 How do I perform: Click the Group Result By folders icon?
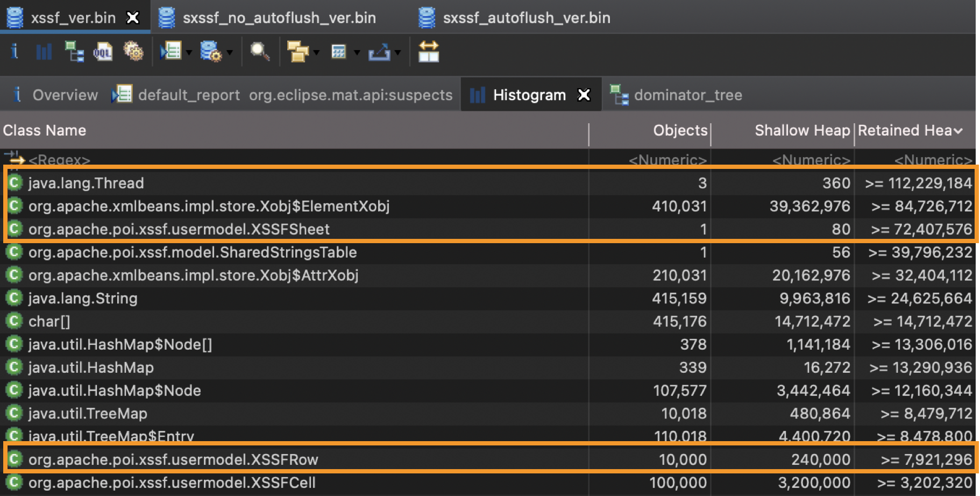click(x=297, y=52)
